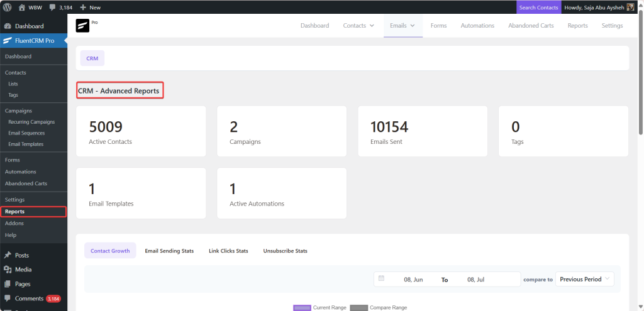Open Settings in sidebar submenu
644x311 pixels.
pos(15,199)
